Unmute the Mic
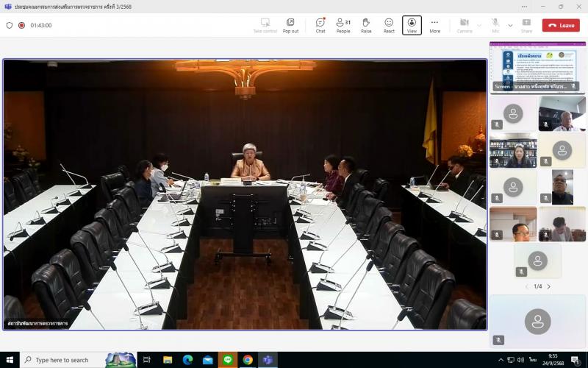The image size is (588, 368). (x=495, y=26)
